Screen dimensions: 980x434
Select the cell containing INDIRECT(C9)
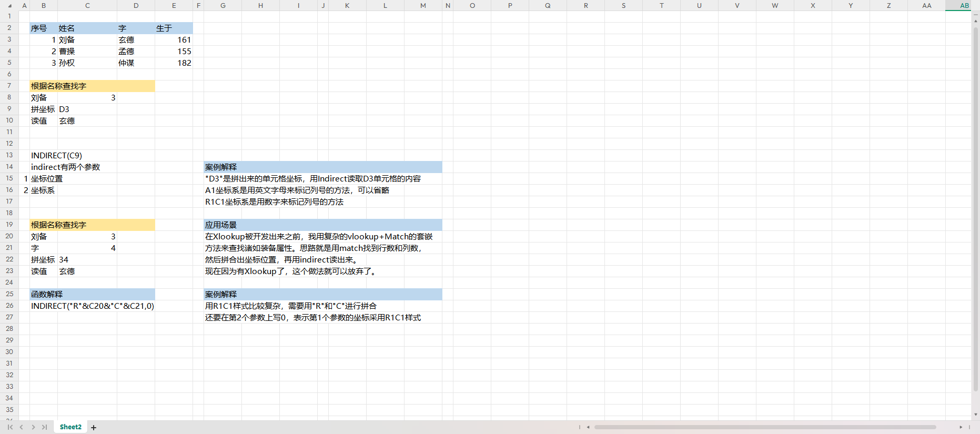coord(56,156)
